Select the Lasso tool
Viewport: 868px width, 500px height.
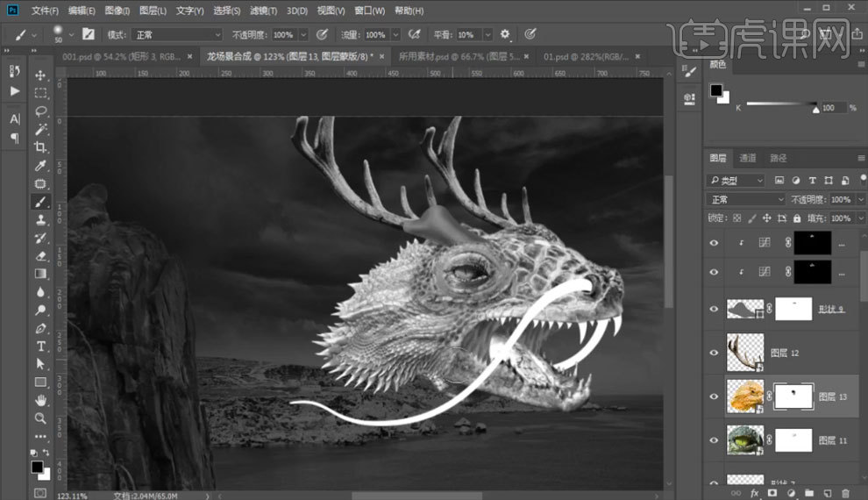[x=40, y=111]
